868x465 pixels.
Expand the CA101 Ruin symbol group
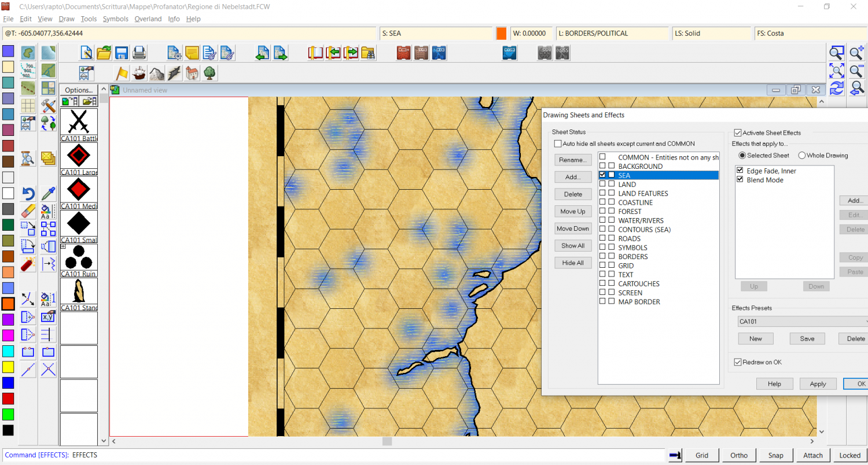(63, 247)
